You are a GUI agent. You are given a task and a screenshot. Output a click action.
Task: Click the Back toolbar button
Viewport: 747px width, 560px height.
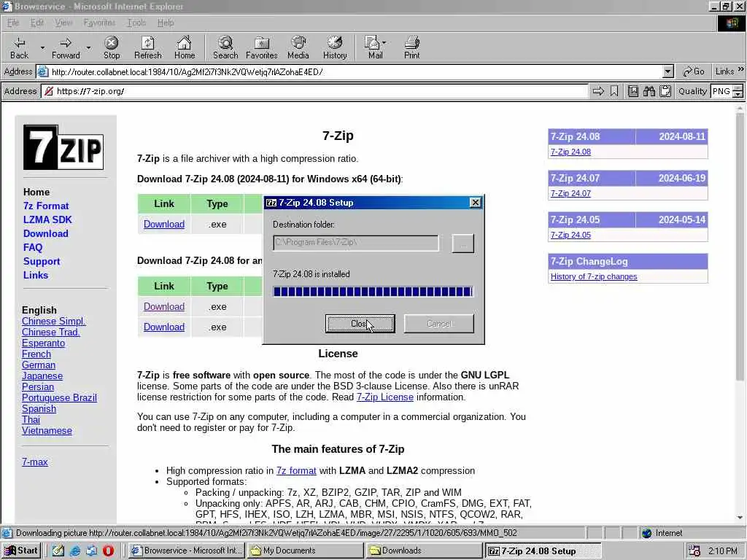(19, 47)
